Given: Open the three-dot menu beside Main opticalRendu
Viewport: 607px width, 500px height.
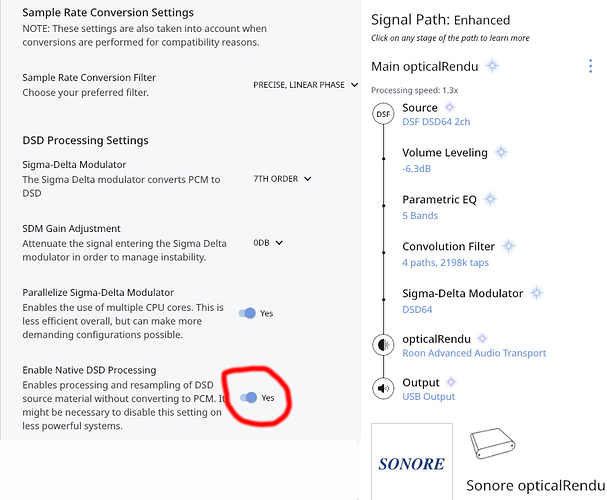Looking at the screenshot, I should coord(590,66).
